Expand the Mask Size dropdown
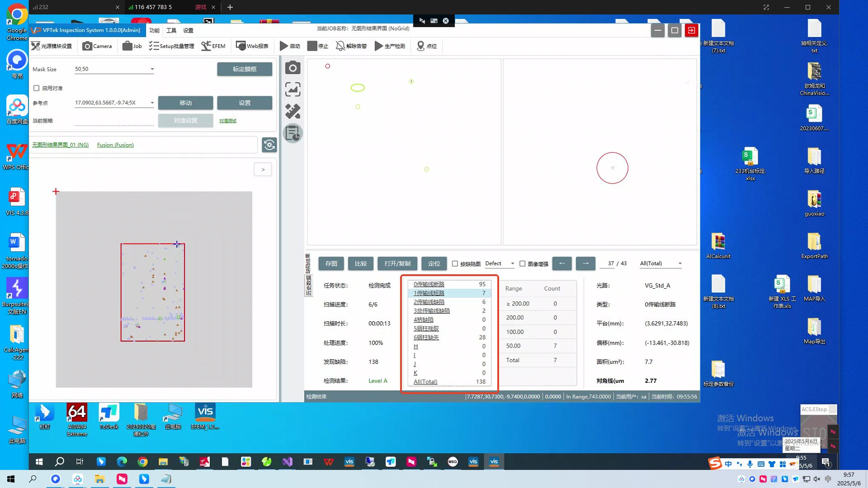Image resolution: width=868 pixels, height=488 pixels. pyautogui.click(x=152, y=69)
